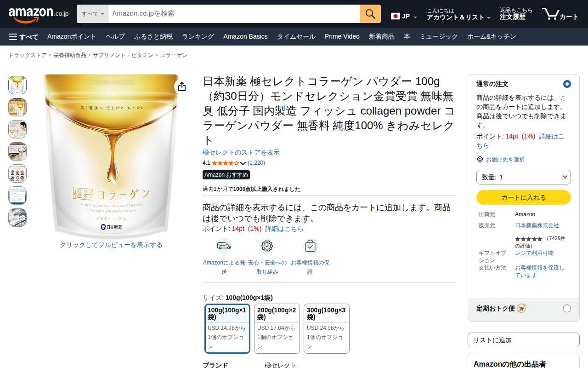
Task: Open タイムセール nav item
Action: (x=296, y=37)
